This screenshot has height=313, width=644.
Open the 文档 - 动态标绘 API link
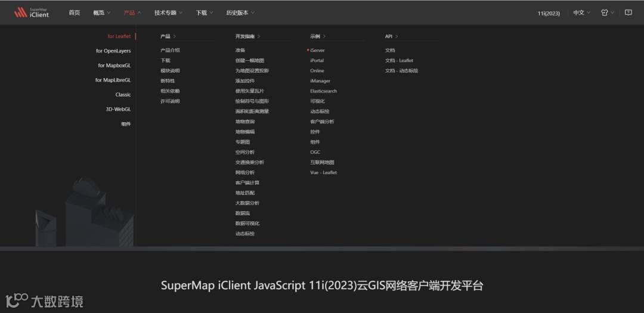(x=402, y=71)
